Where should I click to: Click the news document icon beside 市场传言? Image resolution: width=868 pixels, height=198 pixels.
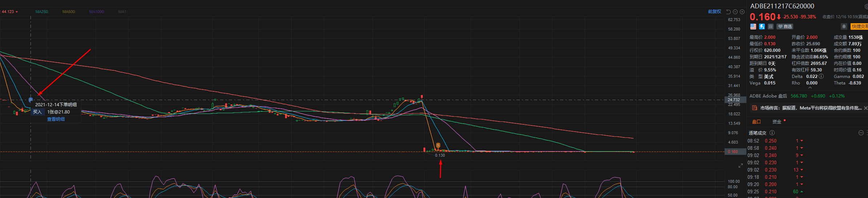click(754, 108)
